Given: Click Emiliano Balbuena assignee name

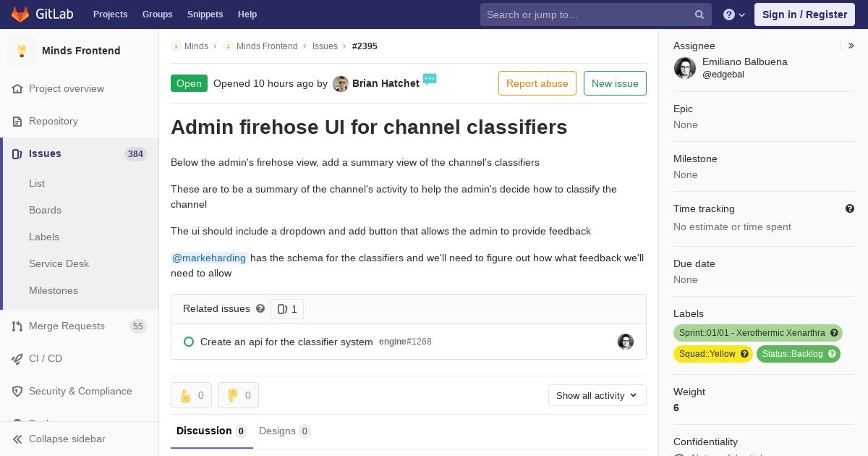Looking at the screenshot, I should pos(745,62).
